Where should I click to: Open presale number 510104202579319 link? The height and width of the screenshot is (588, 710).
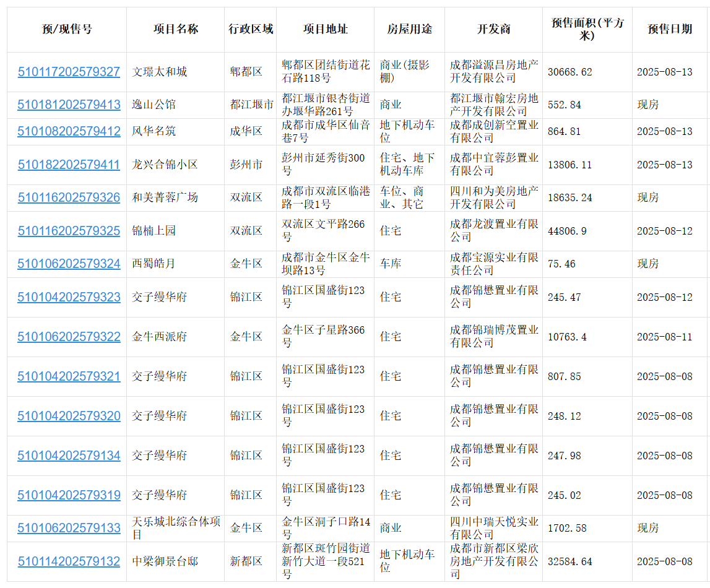click(x=69, y=495)
